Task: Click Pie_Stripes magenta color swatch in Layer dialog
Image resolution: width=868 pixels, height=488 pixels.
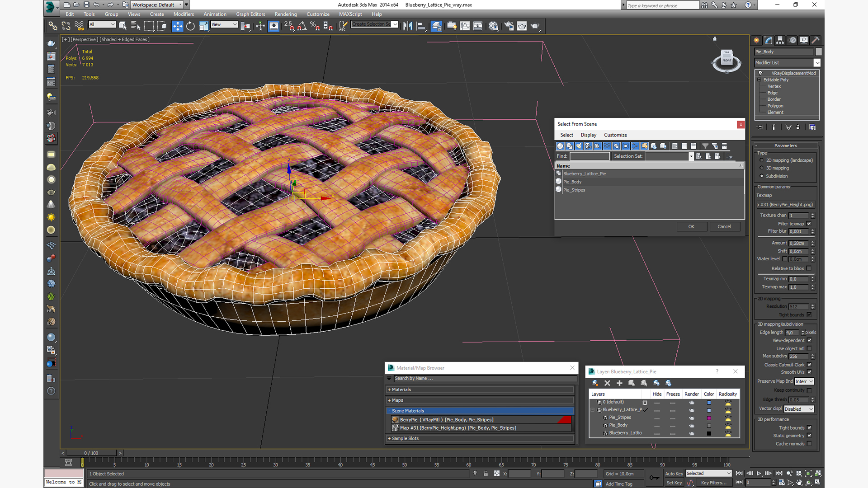Action: 709,418
